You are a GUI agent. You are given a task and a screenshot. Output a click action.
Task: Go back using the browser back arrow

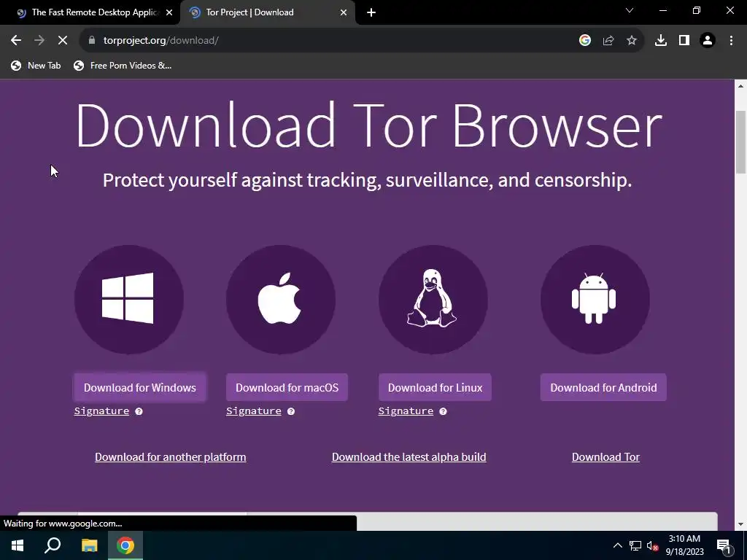coord(16,41)
